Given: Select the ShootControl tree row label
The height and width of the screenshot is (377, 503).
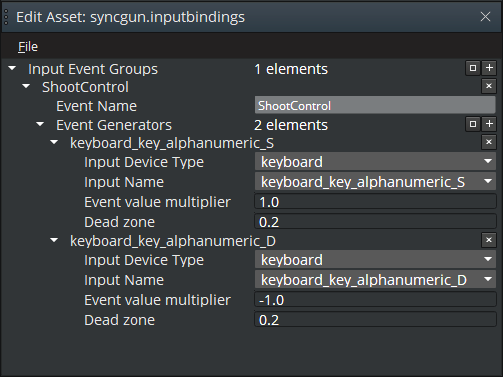Looking at the screenshot, I should click(x=85, y=87).
